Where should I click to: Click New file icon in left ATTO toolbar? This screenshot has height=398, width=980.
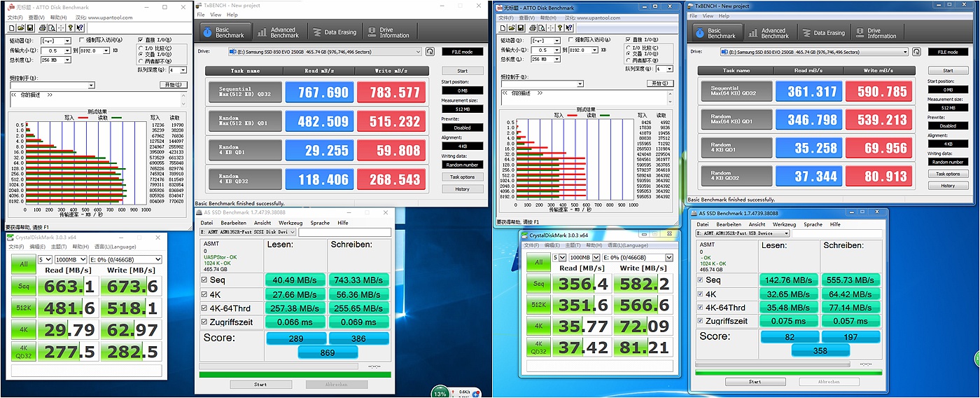tap(11, 28)
